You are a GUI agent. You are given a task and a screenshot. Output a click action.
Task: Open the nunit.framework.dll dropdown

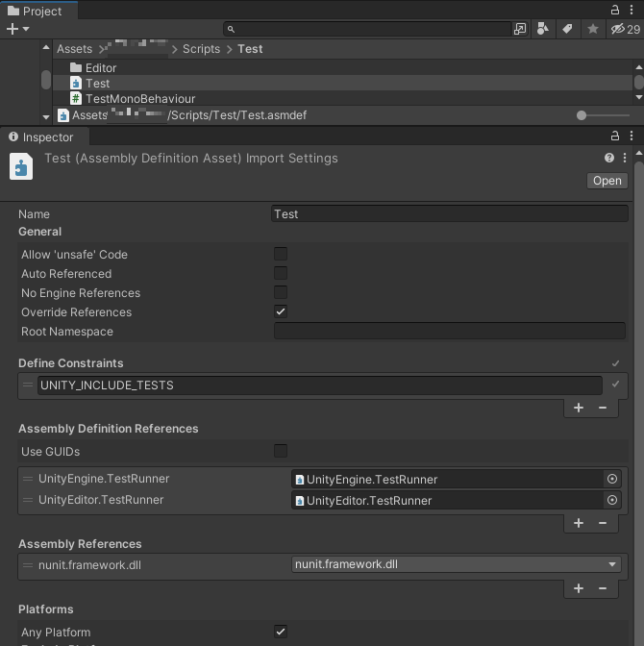click(457, 564)
